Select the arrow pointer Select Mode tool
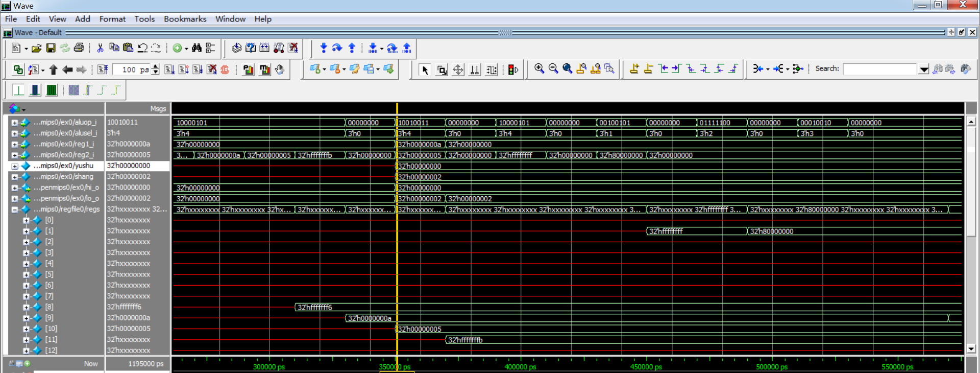The height and width of the screenshot is (373, 980). [425, 70]
